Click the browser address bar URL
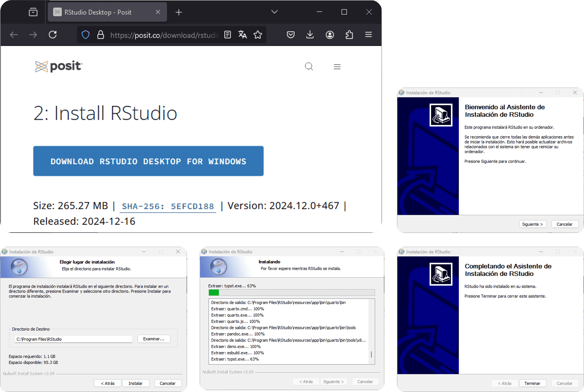This screenshot has height=392, width=584. pos(165,35)
